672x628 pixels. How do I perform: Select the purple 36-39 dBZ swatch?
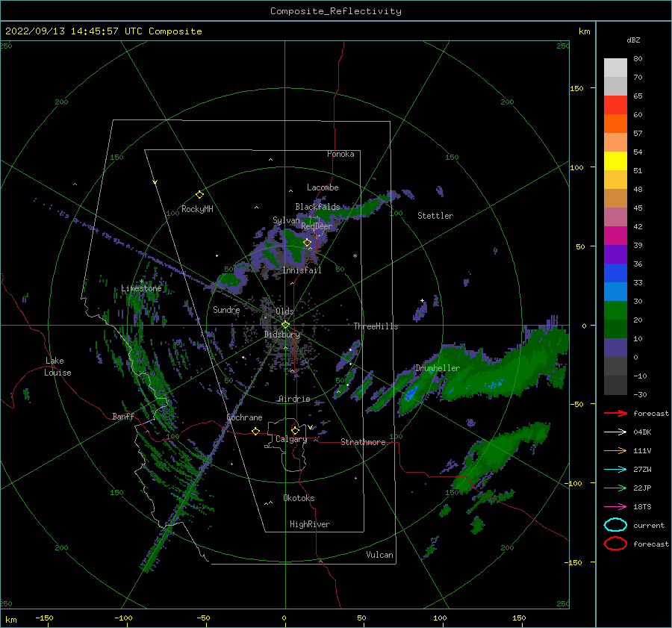point(615,254)
